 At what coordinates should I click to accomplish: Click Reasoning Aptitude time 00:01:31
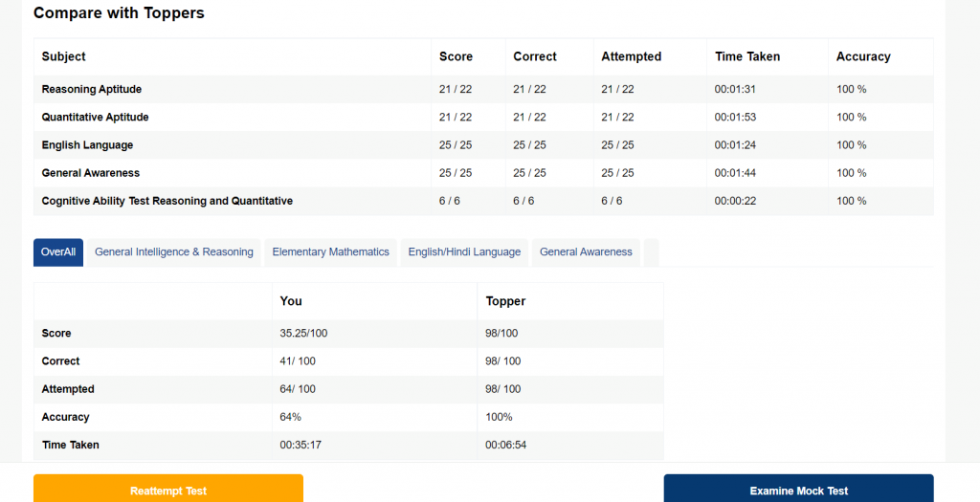coord(736,89)
